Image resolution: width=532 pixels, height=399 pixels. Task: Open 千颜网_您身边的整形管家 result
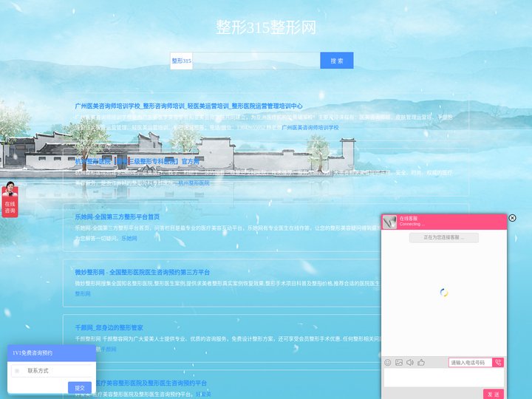click(109, 328)
